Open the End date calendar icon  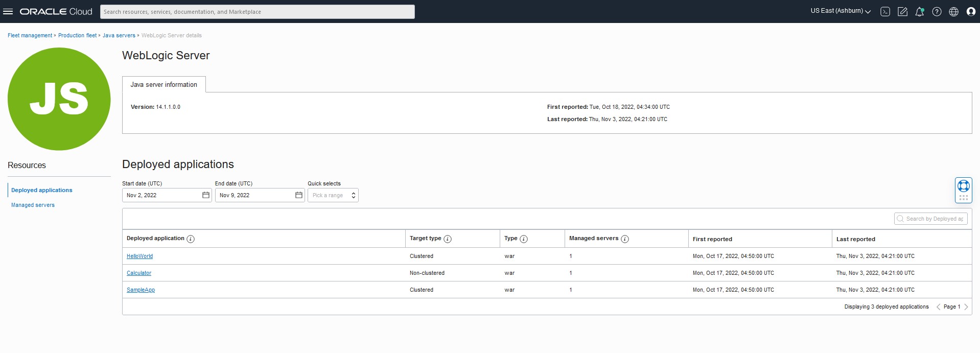(299, 195)
